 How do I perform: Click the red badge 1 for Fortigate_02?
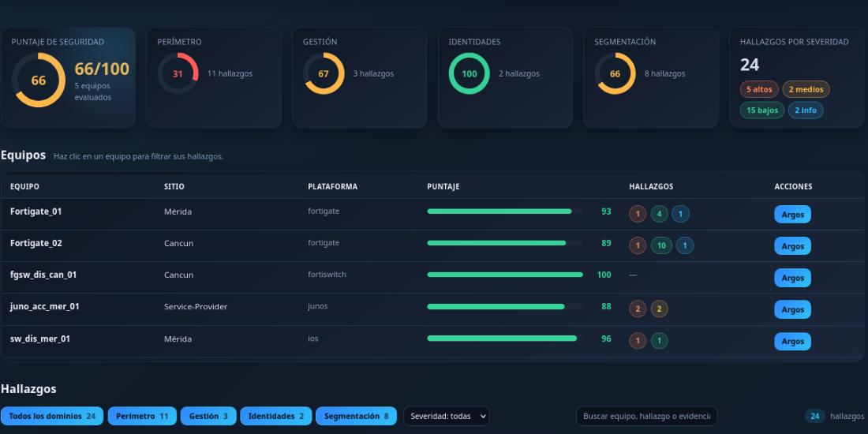638,245
